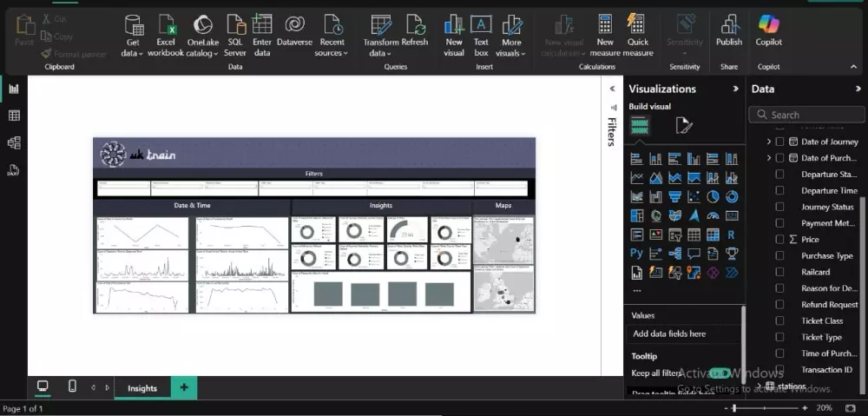Image resolution: width=868 pixels, height=416 pixels.
Task: Insert a New visual
Action: [x=453, y=36]
